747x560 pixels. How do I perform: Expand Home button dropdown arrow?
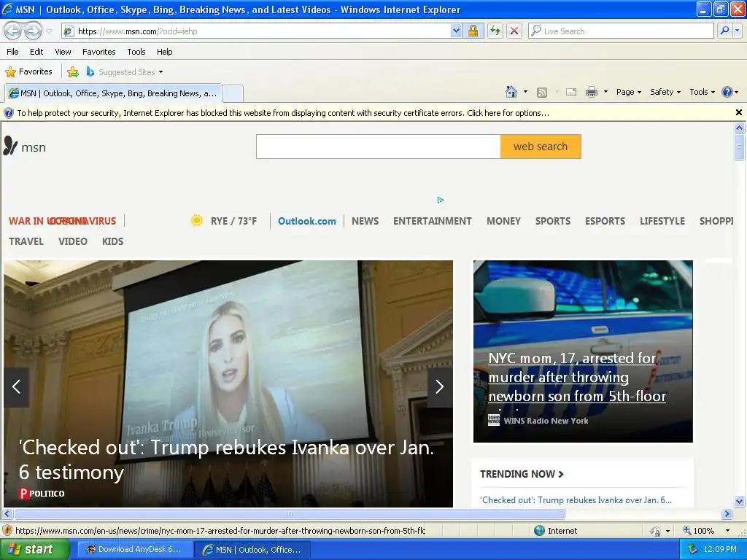525,92
